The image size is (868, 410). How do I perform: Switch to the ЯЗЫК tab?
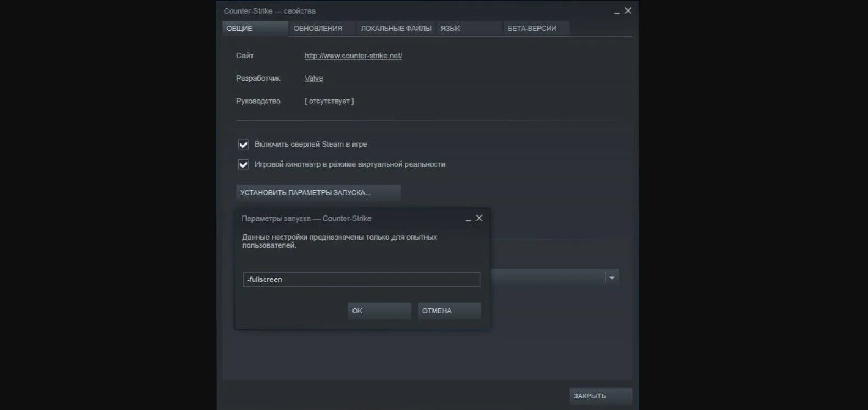coord(469,29)
